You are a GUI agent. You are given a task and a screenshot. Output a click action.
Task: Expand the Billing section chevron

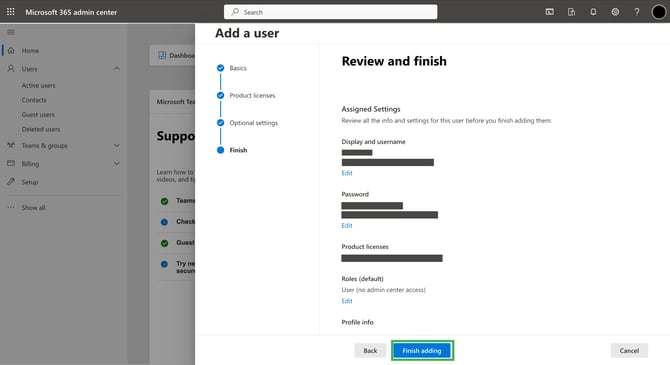click(116, 164)
